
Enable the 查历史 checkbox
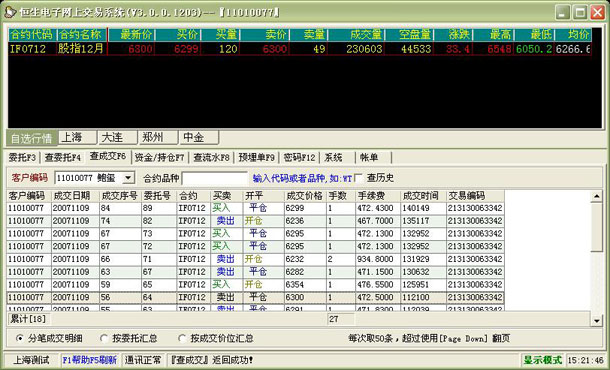(359, 178)
